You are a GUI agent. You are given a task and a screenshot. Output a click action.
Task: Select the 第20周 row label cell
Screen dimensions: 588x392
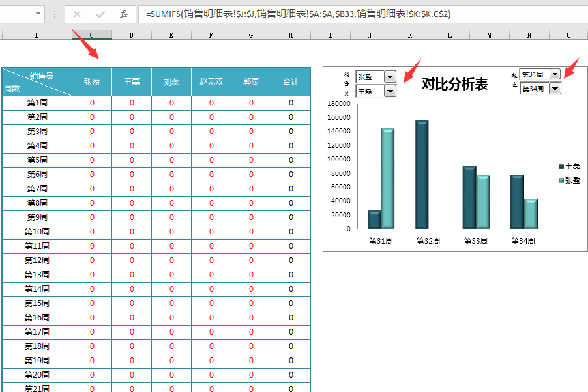(37, 375)
